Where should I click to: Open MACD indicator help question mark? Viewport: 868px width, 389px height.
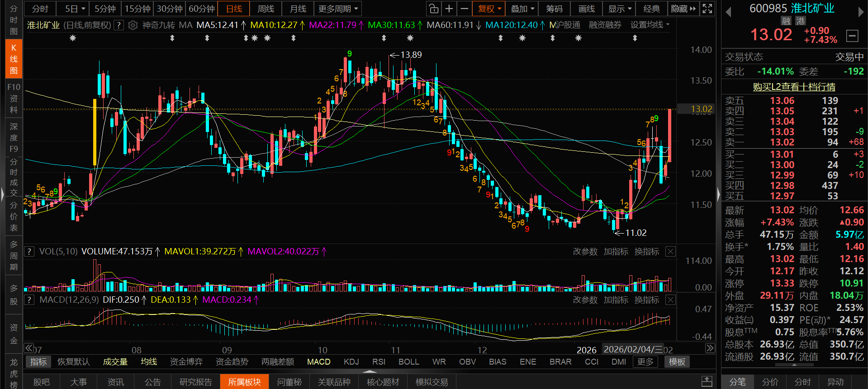(x=29, y=300)
